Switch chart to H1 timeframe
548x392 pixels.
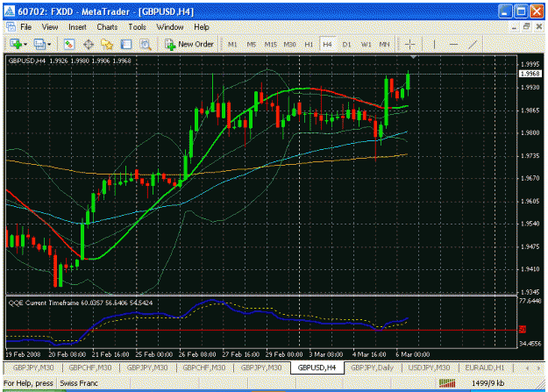point(309,45)
